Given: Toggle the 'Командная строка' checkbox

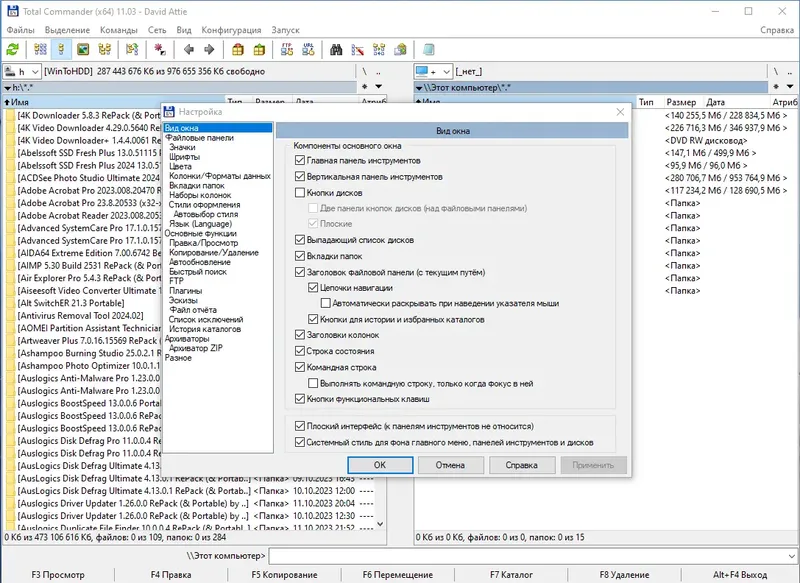Looking at the screenshot, I should pos(300,367).
